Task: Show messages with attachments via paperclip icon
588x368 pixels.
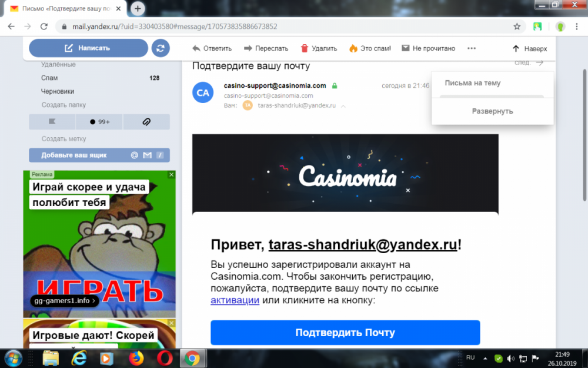Action: (146, 122)
